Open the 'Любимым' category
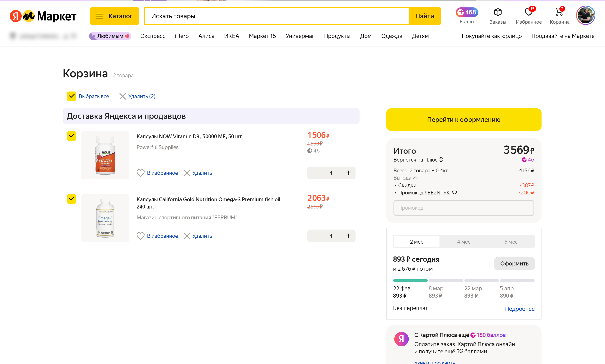The width and height of the screenshot is (605, 364). (x=110, y=36)
